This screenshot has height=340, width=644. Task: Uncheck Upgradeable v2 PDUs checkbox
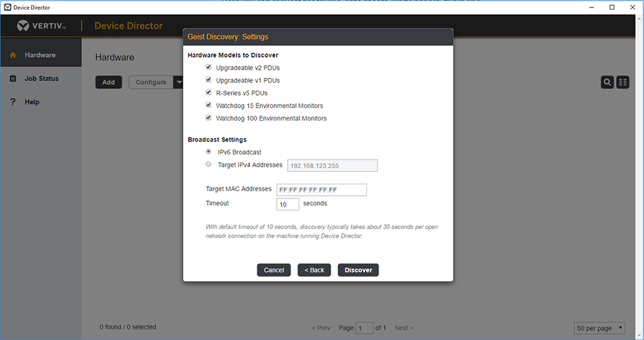coord(209,67)
